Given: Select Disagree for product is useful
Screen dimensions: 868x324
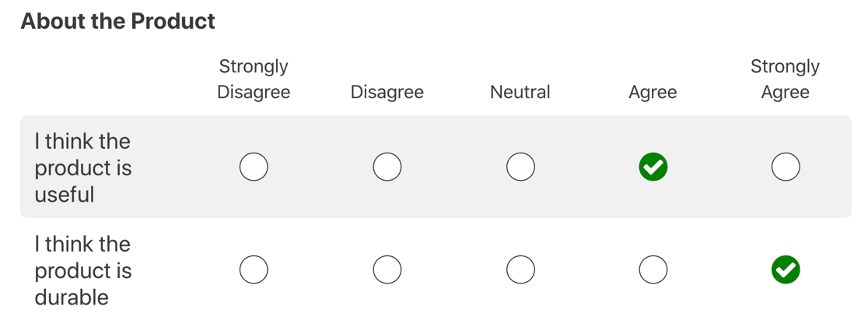Looking at the screenshot, I should click(387, 167).
